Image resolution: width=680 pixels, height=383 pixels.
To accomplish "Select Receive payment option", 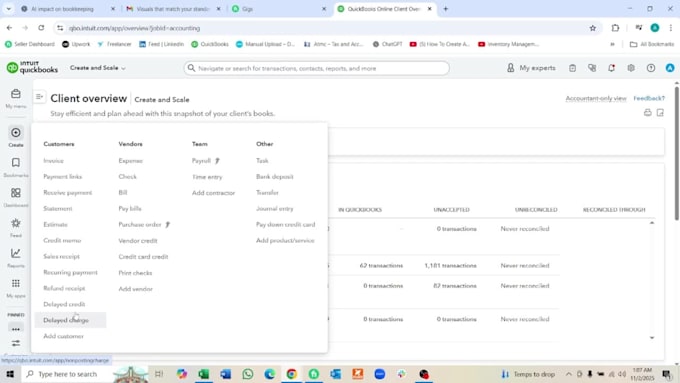I will (x=68, y=193).
